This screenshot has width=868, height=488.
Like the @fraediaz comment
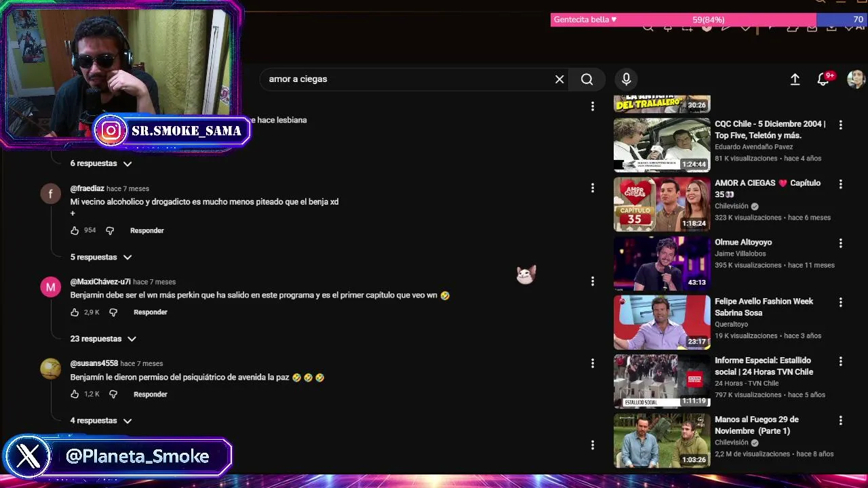[x=75, y=230]
